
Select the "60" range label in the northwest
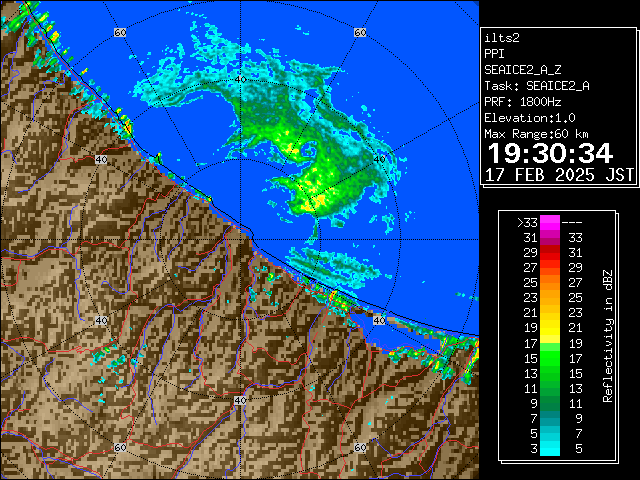pos(120,32)
